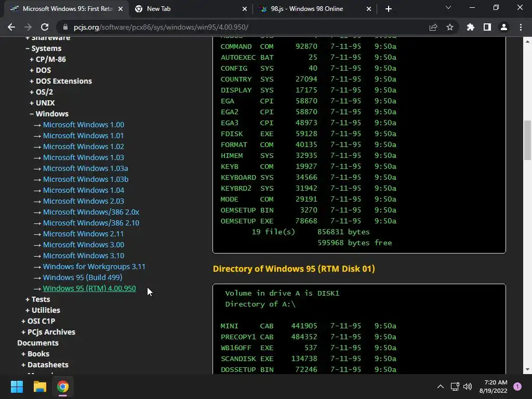532x399 pixels.
Task: Expand the Utilities tree node
Action: pos(43,310)
